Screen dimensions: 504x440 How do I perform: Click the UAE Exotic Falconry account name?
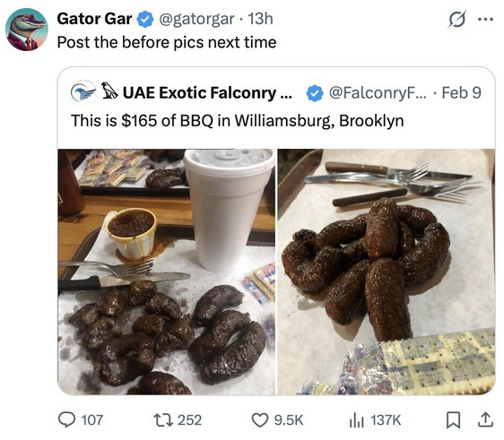(x=197, y=93)
